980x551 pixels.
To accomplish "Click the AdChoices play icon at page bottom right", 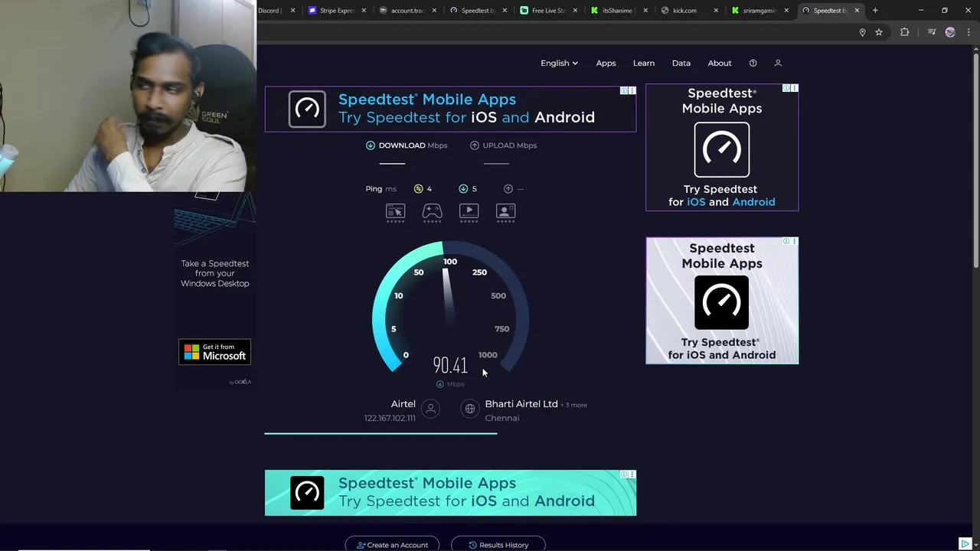I will [x=965, y=543].
